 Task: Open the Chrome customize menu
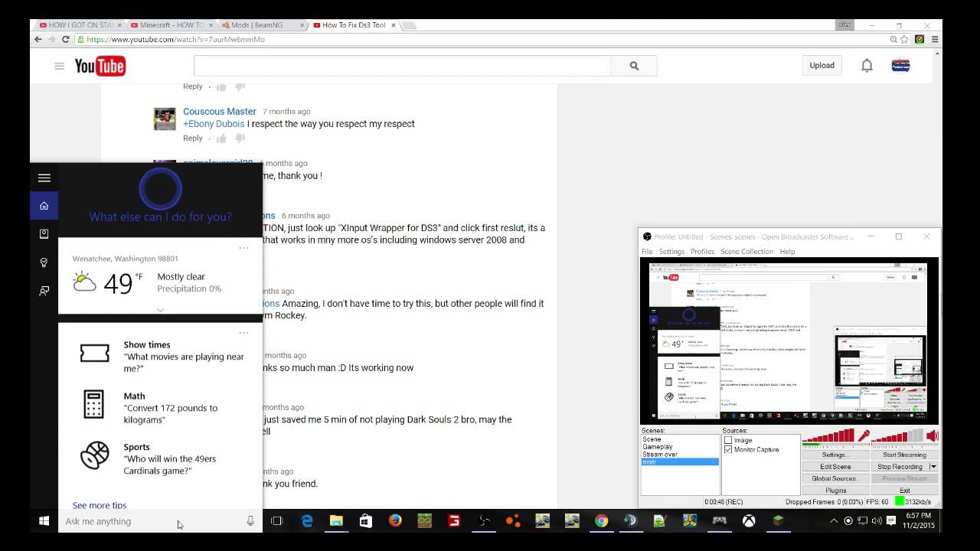point(935,39)
